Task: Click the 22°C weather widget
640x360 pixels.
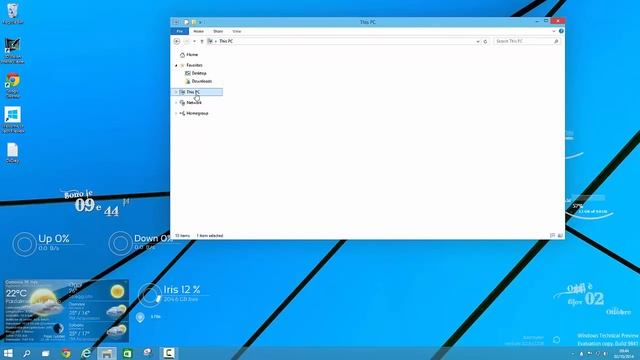Action: 67,311
